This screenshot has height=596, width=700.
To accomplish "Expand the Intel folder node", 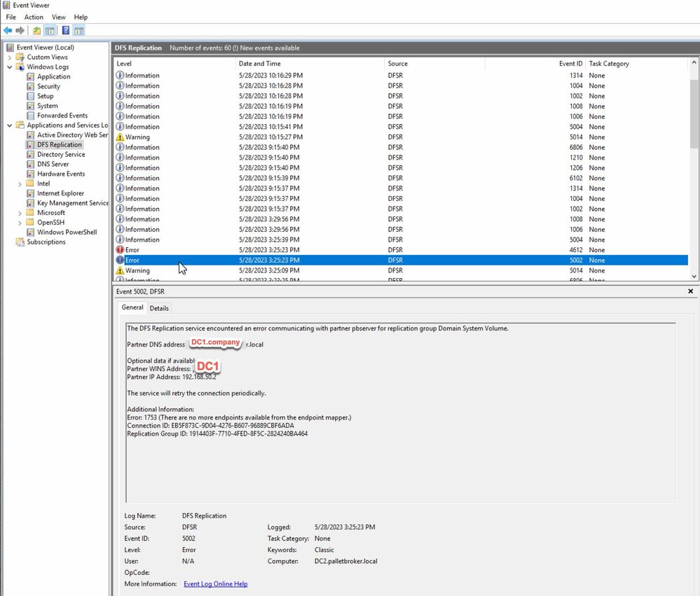I will click(20, 183).
